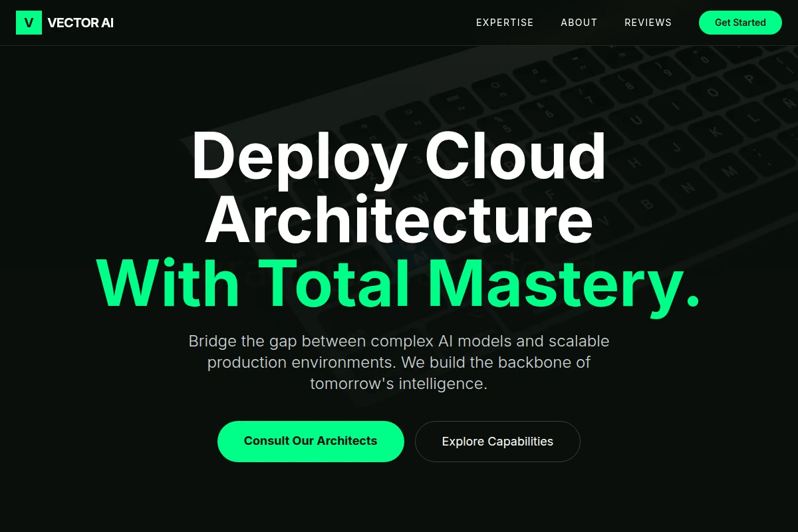Click the green word Mastery in headline
798x532 pixels.
click(x=564, y=283)
